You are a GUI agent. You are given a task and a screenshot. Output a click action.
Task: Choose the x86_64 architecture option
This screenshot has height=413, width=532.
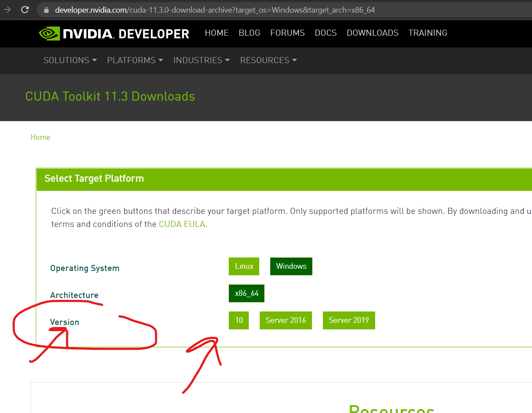click(247, 293)
